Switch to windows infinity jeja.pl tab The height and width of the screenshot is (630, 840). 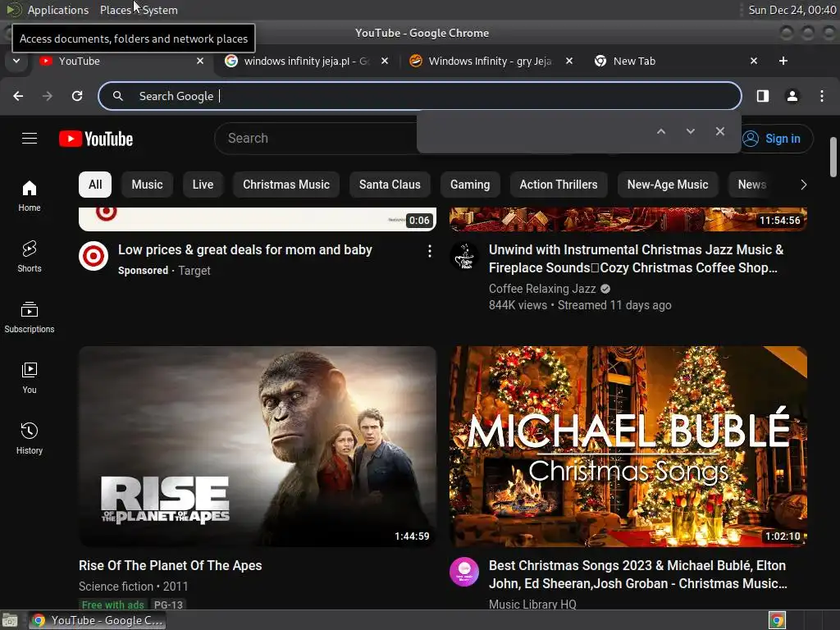pyautogui.click(x=307, y=61)
